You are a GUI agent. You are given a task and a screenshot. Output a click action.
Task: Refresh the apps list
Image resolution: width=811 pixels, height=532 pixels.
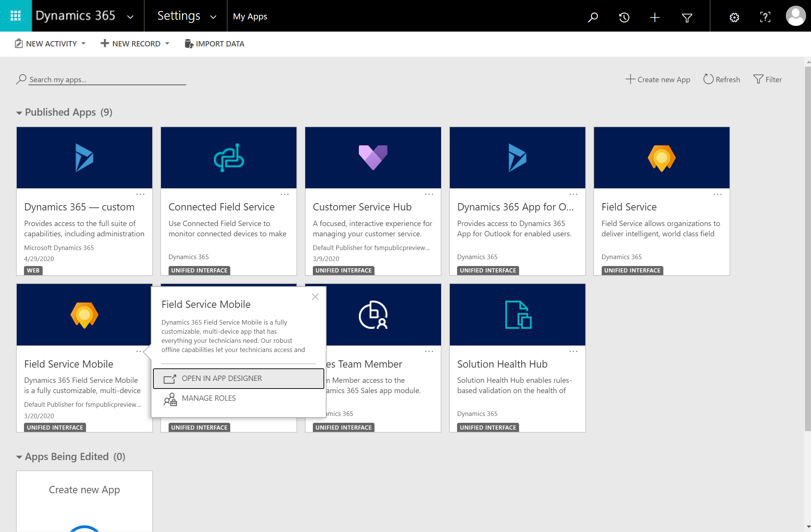point(722,80)
